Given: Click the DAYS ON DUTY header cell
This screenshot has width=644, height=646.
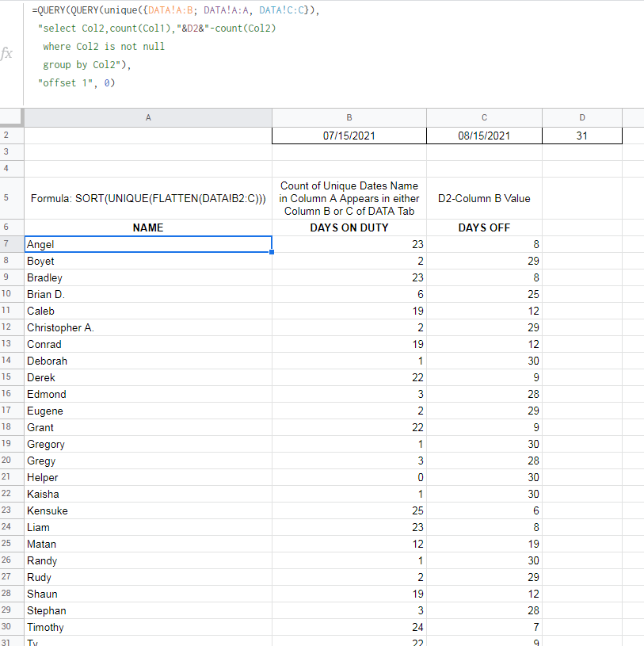Looking at the screenshot, I should [x=349, y=227].
